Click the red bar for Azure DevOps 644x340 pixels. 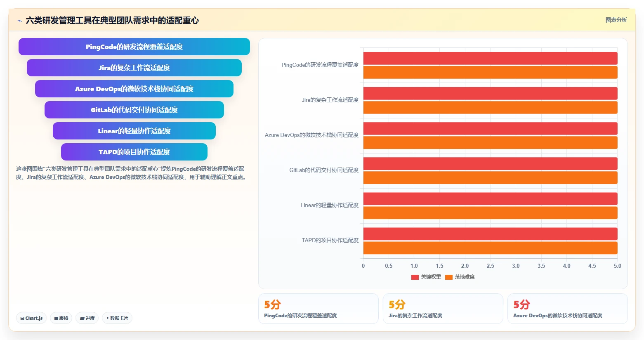(x=490, y=128)
